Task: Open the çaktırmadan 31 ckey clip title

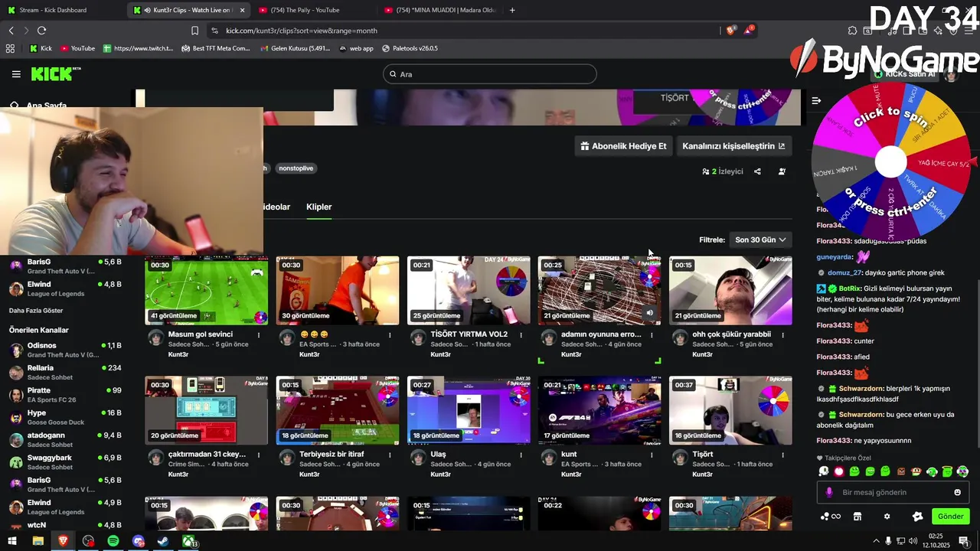Action: tap(207, 454)
